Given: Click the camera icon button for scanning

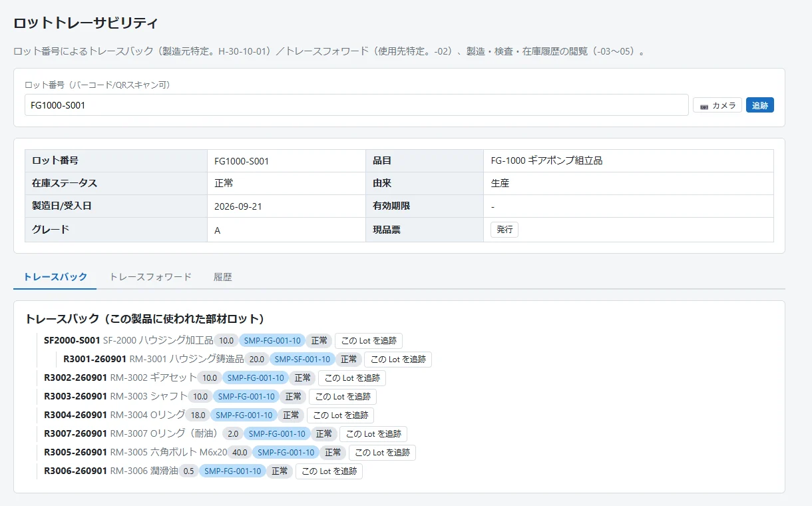Looking at the screenshot, I should 717,105.
